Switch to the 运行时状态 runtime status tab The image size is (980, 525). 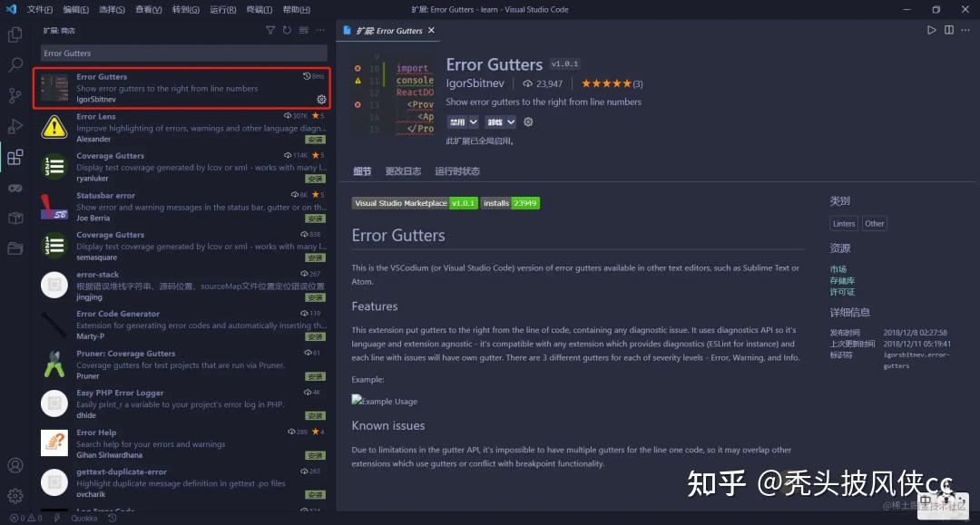[457, 171]
